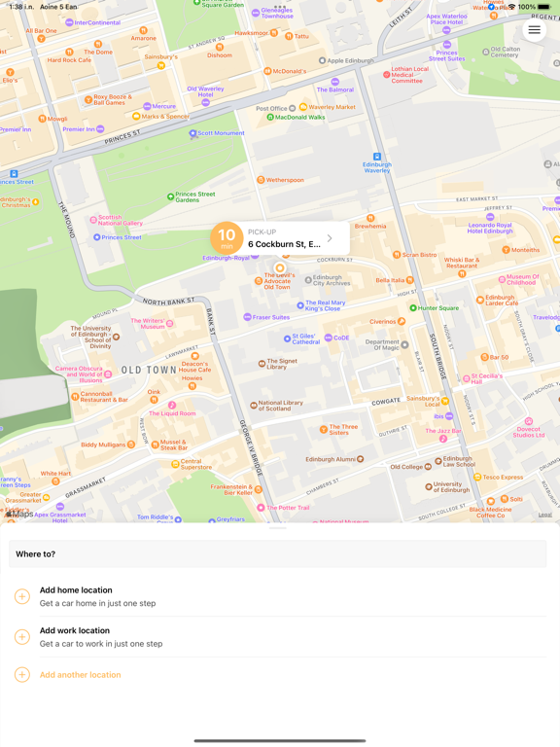Select the Whiski Bar & Restaurant pin
The height and width of the screenshot is (747, 560).
(462, 273)
